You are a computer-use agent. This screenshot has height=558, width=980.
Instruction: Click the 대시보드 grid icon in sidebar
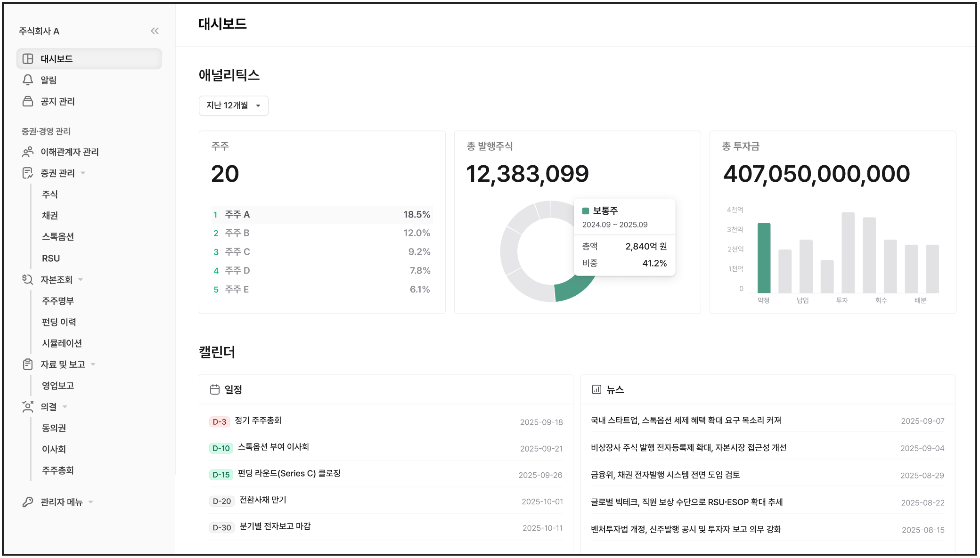[28, 59]
